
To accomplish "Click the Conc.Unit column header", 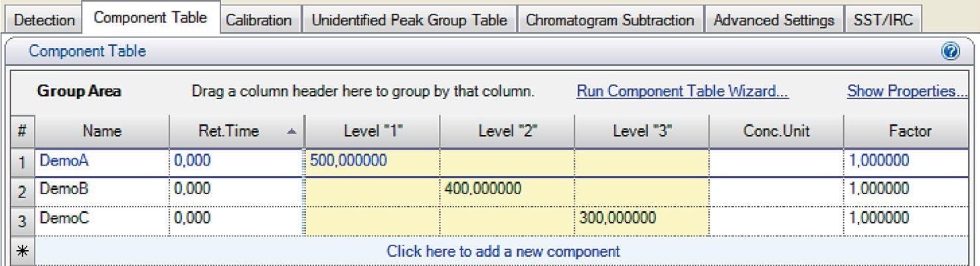I will [776, 131].
